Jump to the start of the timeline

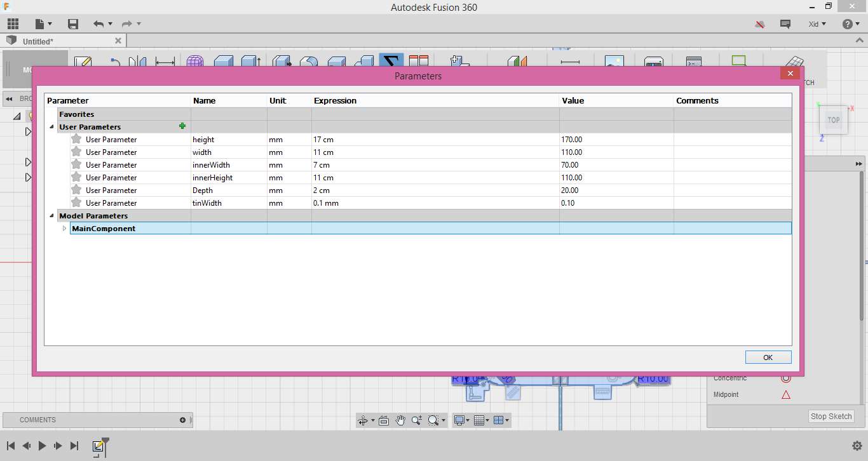tap(11, 446)
